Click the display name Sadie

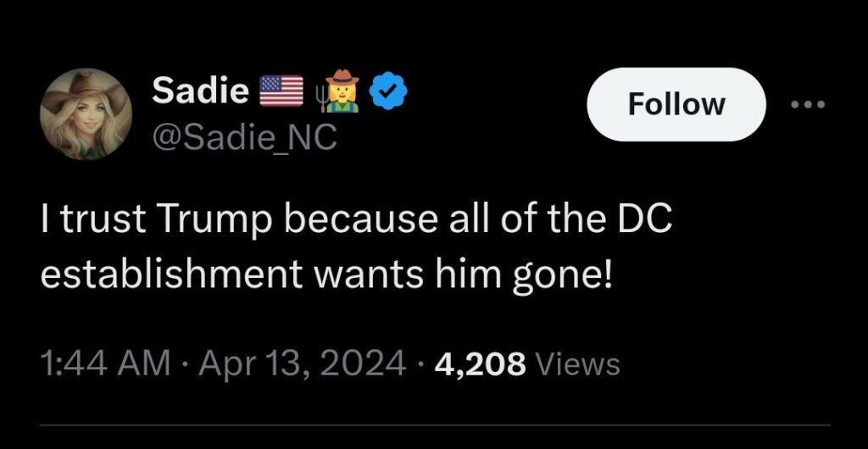[200, 90]
